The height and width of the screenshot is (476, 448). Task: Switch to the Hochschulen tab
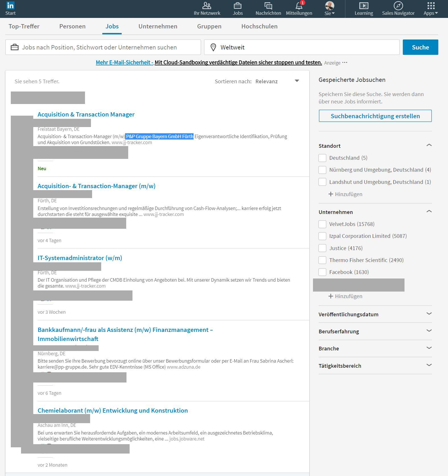pyautogui.click(x=259, y=26)
